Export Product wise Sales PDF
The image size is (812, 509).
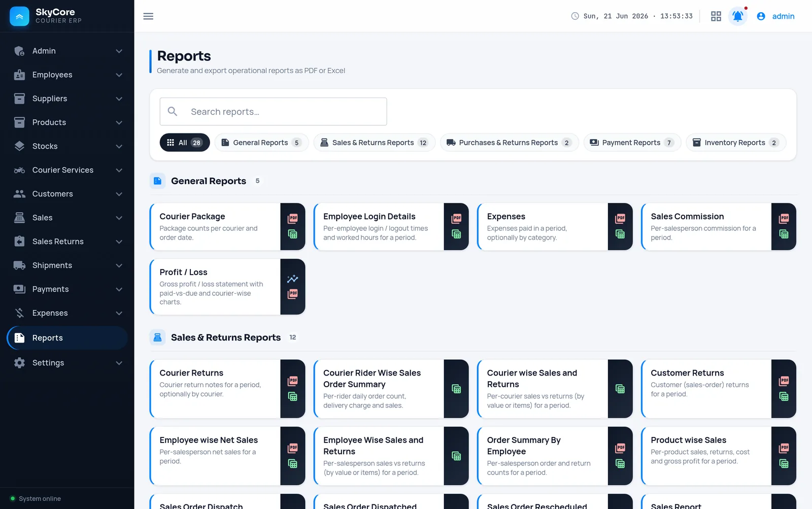(784, 448)
